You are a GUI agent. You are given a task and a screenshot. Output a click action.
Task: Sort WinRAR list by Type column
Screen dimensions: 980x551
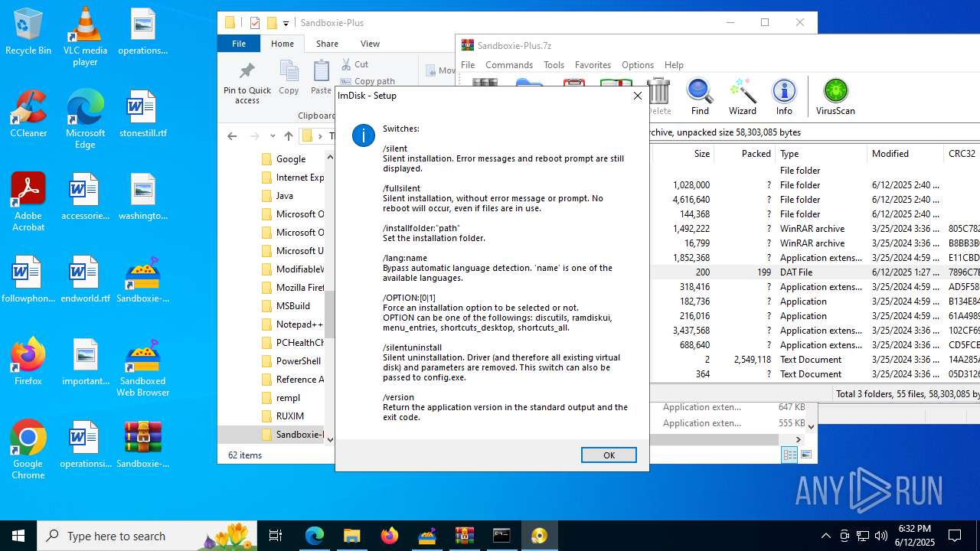click(x=821, y=153)
